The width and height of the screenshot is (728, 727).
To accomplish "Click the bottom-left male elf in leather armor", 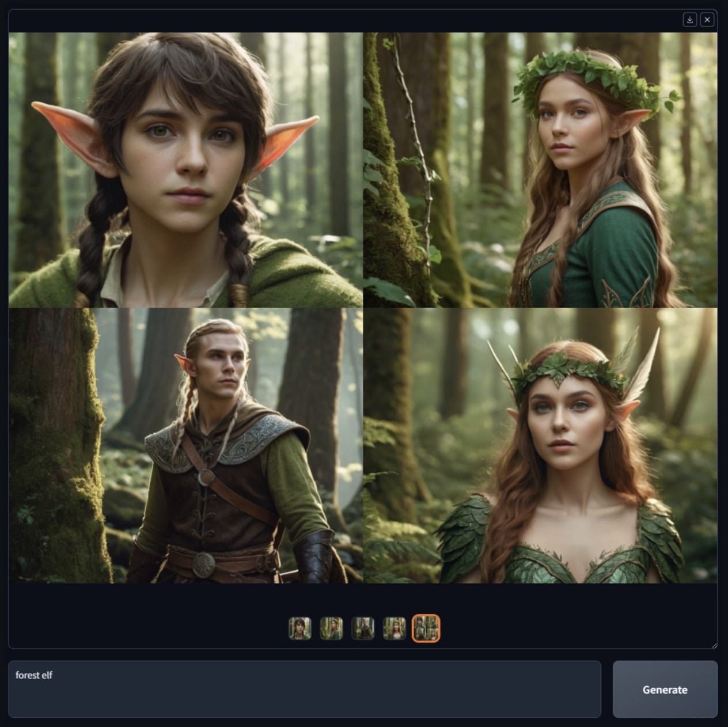I will click(185, 445).
